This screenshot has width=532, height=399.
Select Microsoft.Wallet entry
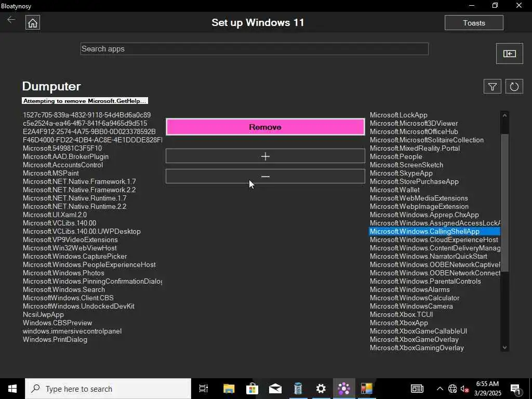(395, 190)
